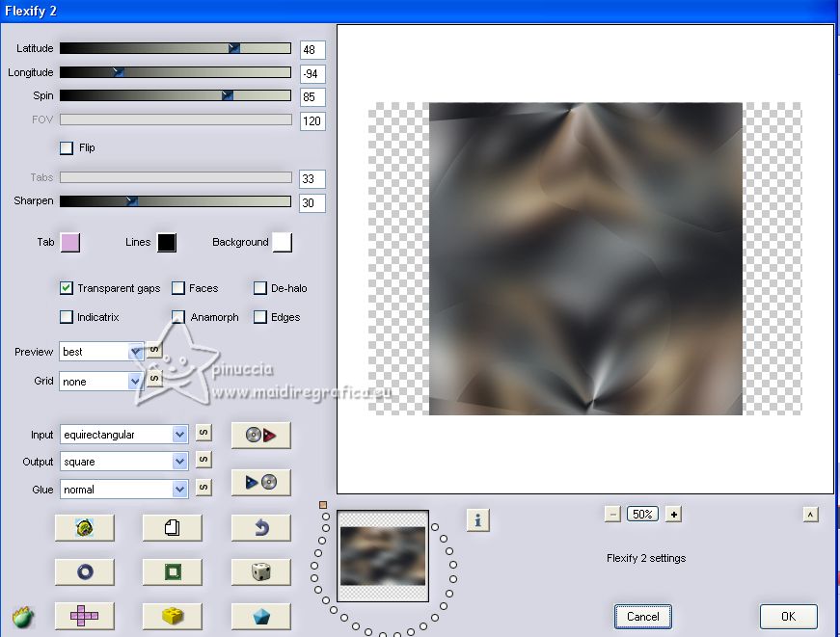Click OK to apply Flexify
Screen dimensions: 840x637
pos(789,617)
